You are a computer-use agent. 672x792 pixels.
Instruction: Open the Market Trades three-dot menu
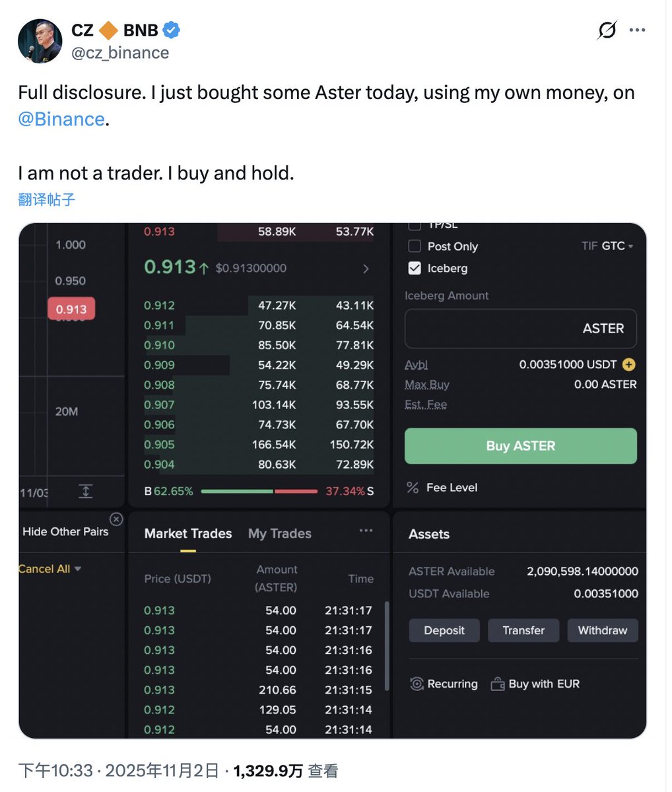click(366, 531)
